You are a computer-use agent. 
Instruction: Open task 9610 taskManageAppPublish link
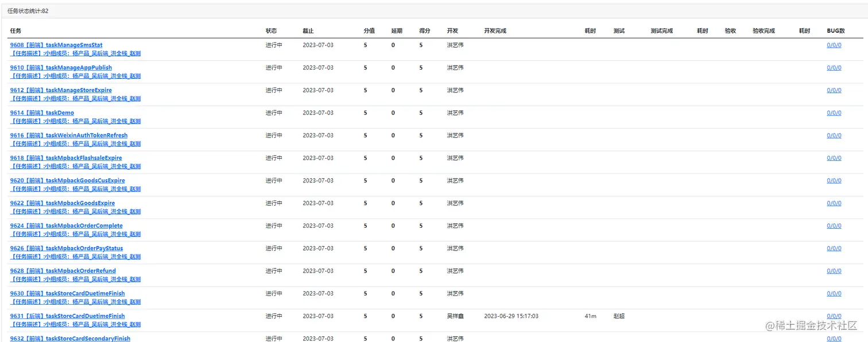[61, 68]
